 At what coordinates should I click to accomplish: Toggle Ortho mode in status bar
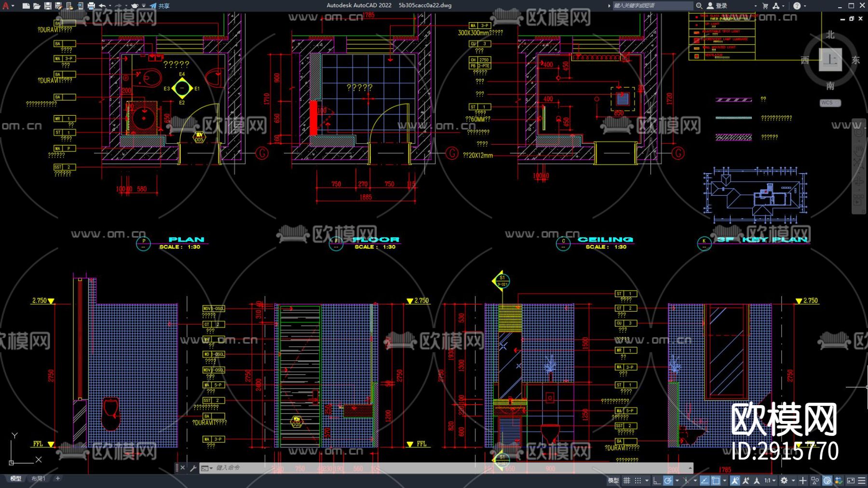click(x=656, y=480)
